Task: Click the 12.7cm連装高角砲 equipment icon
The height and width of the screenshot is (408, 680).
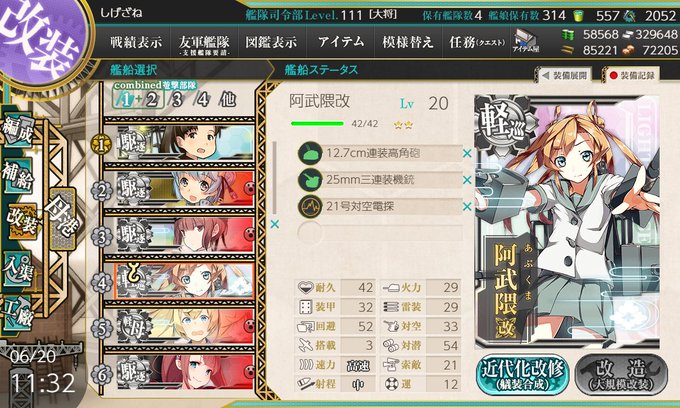Action: [x=310, y=153]
